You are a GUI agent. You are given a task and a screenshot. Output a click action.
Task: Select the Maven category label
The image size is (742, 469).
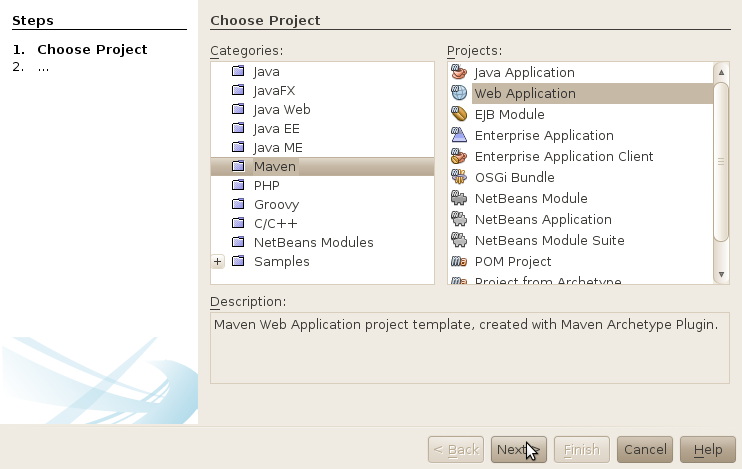pyautogui.click(x=274, y=166)
